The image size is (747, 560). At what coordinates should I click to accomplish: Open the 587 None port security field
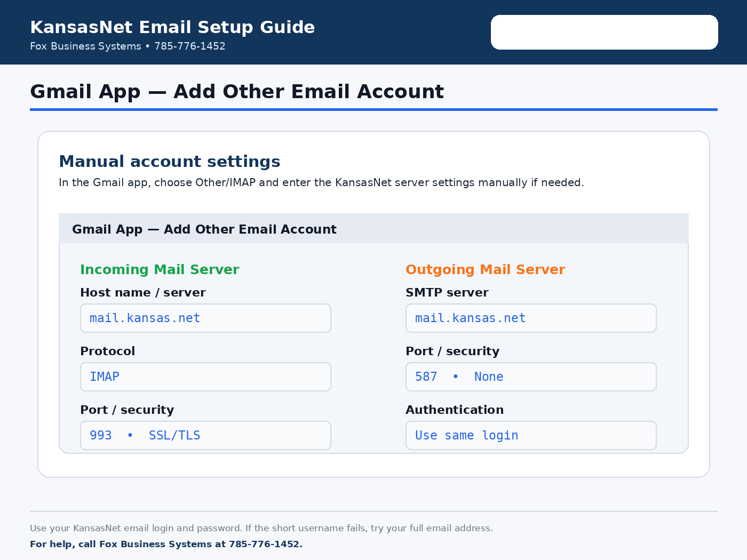531,377
